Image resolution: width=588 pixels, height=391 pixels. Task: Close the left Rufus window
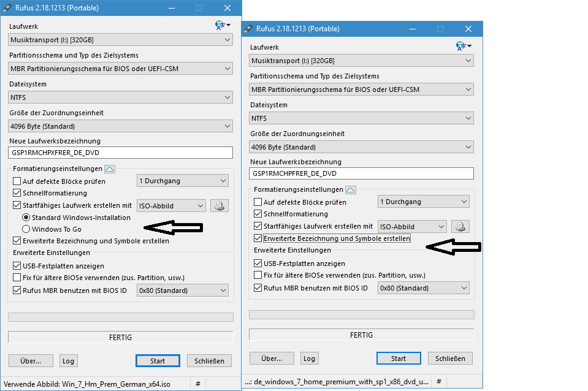click(x=227, y=8)
